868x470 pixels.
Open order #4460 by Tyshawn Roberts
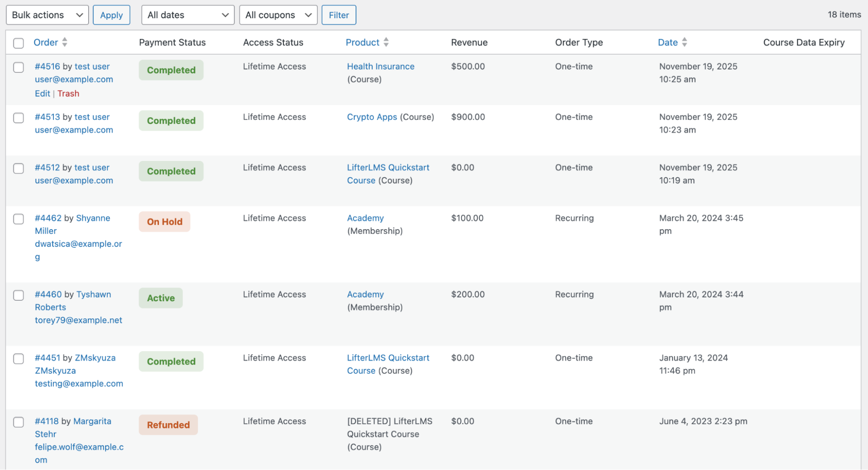48,294
